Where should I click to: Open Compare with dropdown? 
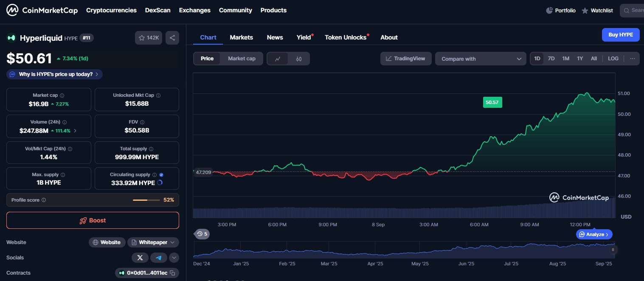(x=481, y=59)
